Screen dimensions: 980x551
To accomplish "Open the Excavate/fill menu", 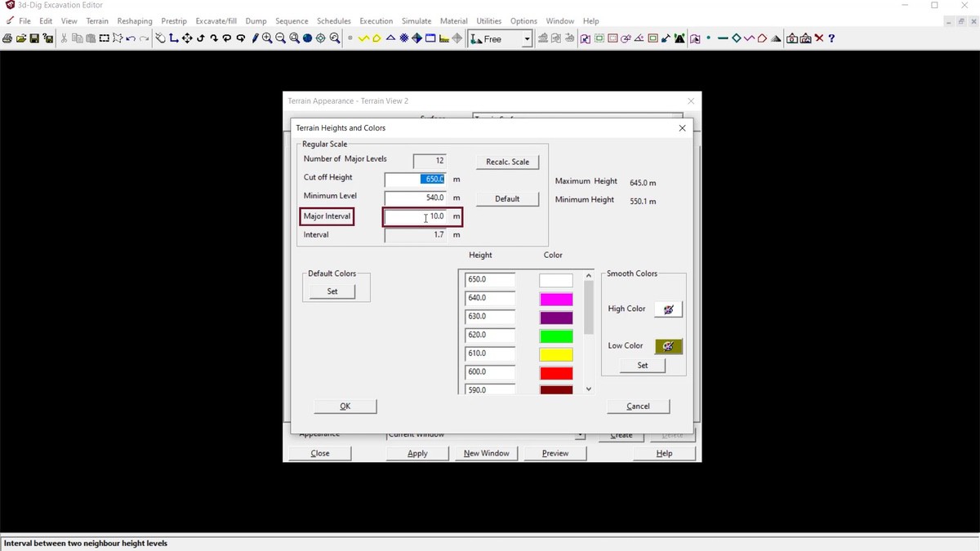I will [x=216, y=21].
